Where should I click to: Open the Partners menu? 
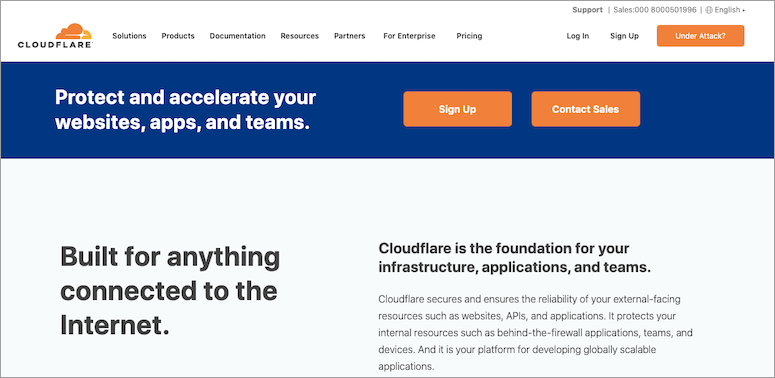349,36
